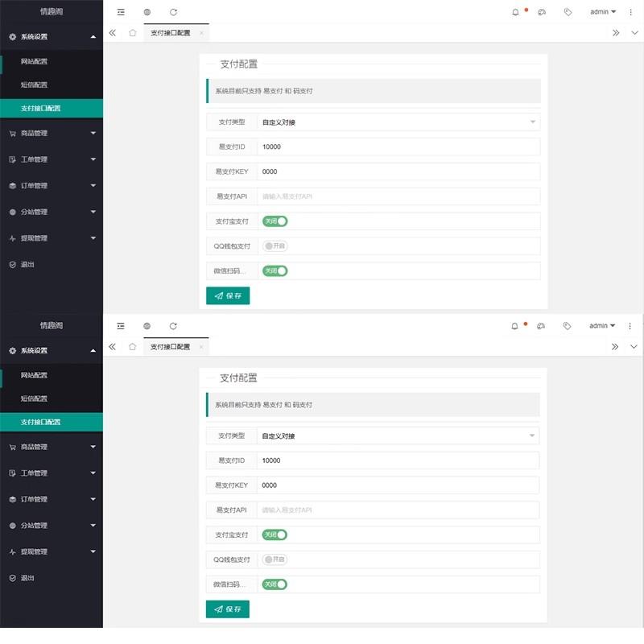Open the notification bell in the upper header

point(515,12)
